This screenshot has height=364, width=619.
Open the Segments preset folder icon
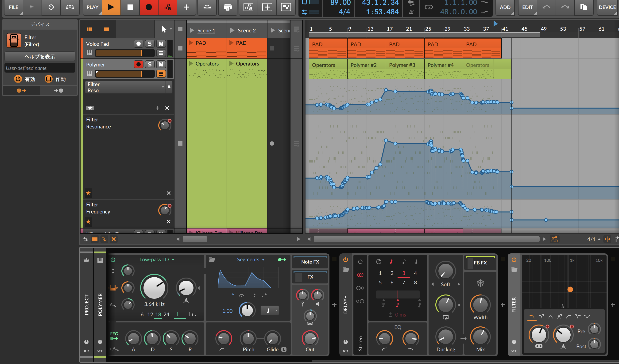[212, 259]
